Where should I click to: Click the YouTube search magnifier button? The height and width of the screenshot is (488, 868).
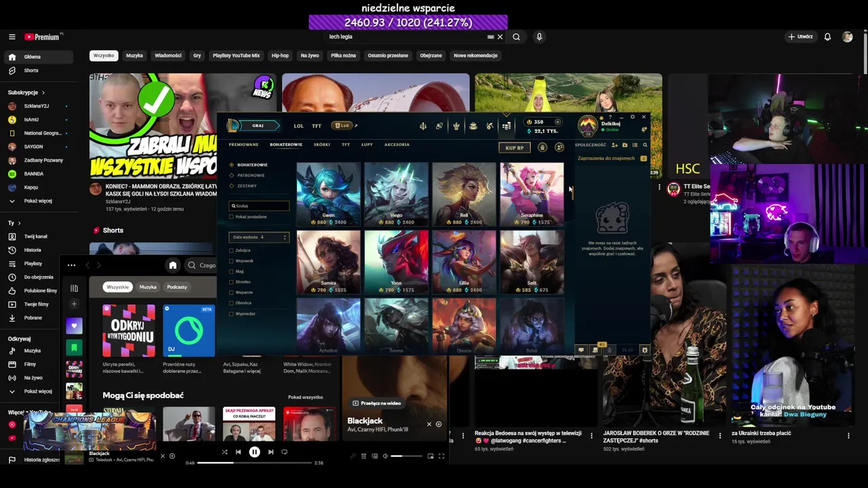point(516,37)
